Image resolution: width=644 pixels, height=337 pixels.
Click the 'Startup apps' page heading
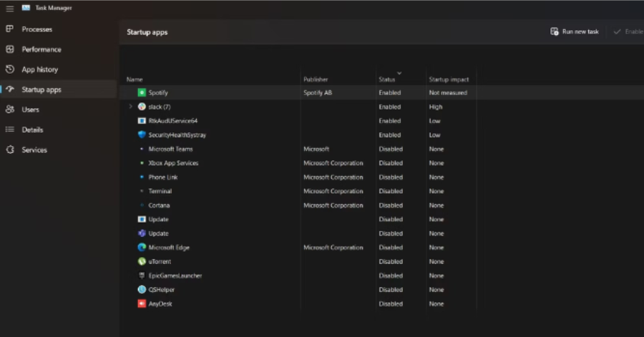[147, 32]
